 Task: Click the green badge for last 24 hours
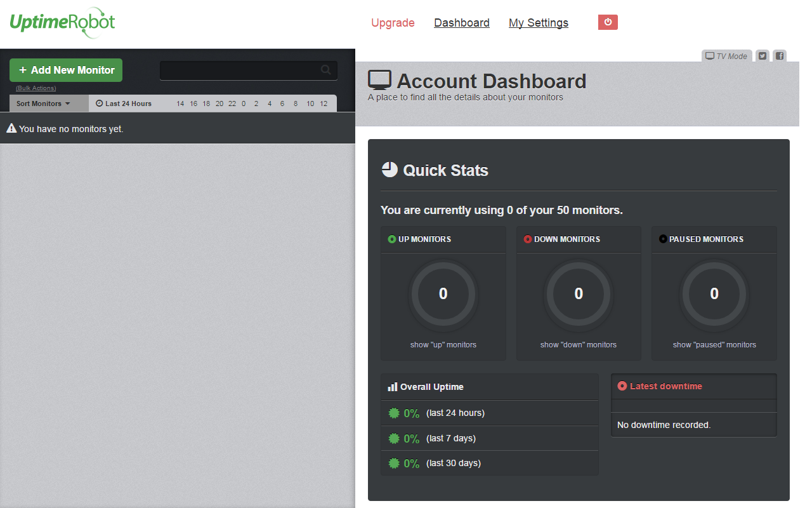click(394, 413)
